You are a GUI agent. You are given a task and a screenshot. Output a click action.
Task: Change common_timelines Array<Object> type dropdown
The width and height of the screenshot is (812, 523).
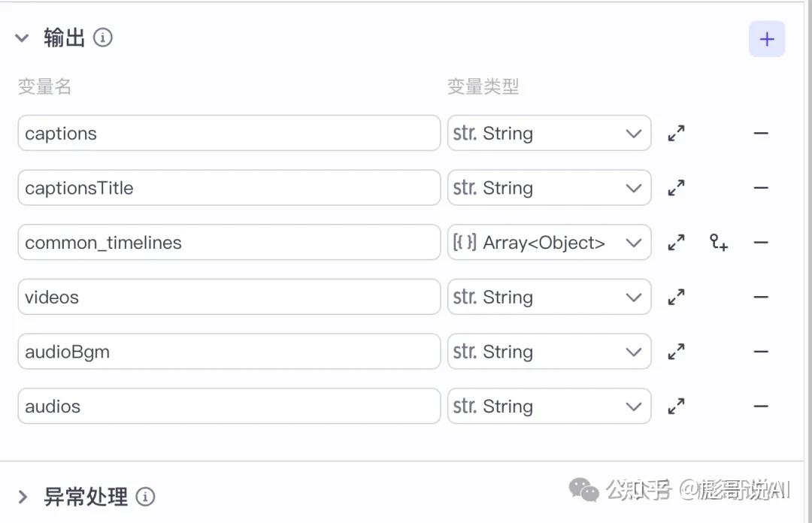(x=549, y=243)
